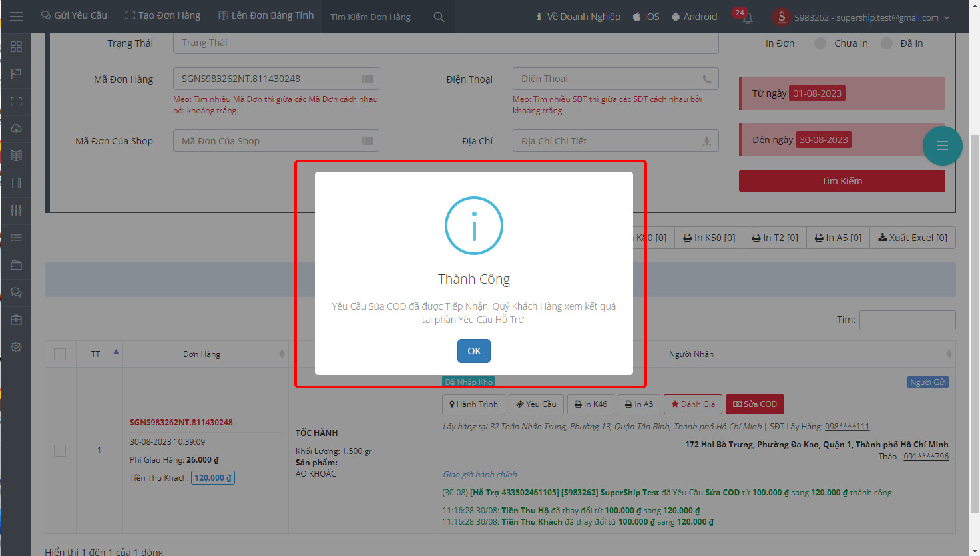Click the sliders icon in sidebar

click(x=16, y=210)
